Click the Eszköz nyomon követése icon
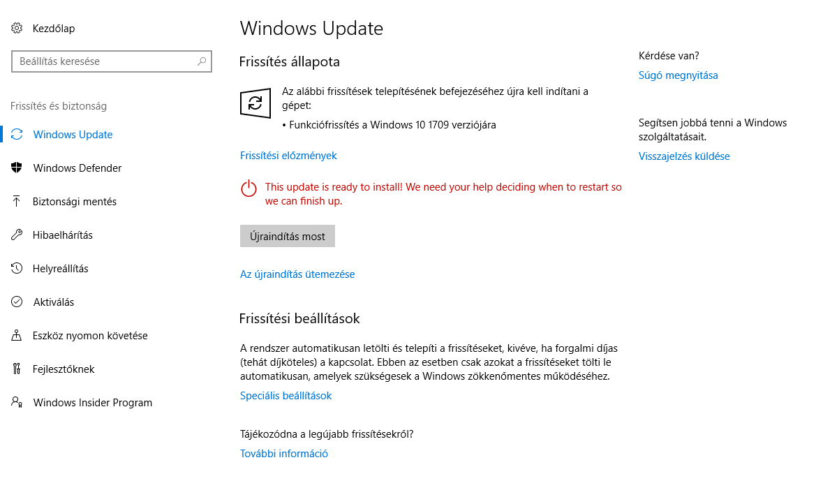 pyautogui.click(x=17, y=336)
